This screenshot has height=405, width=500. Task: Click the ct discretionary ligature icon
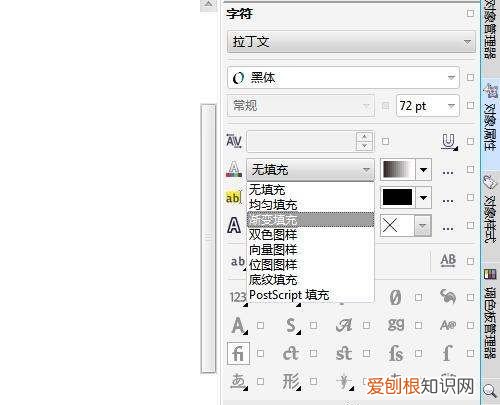coord(291,353)
